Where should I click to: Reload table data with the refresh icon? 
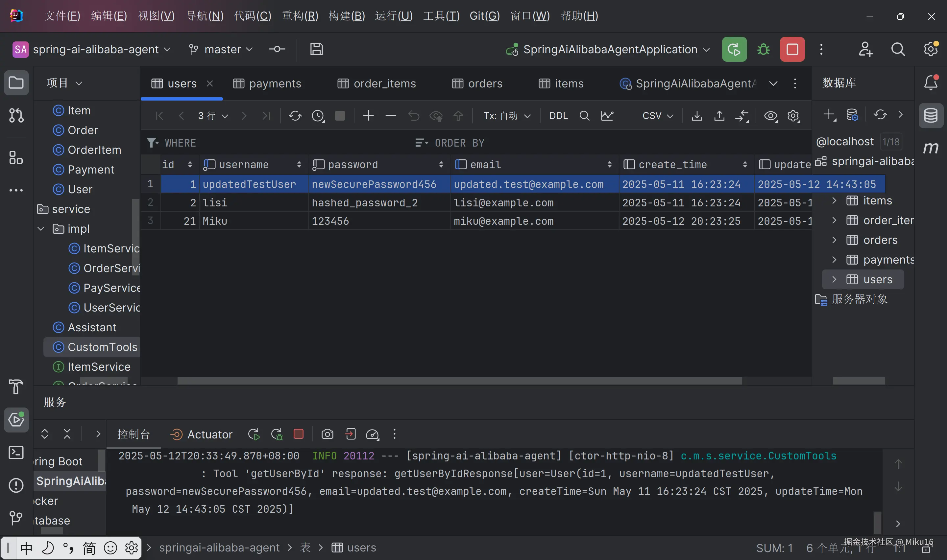point(295,115)
